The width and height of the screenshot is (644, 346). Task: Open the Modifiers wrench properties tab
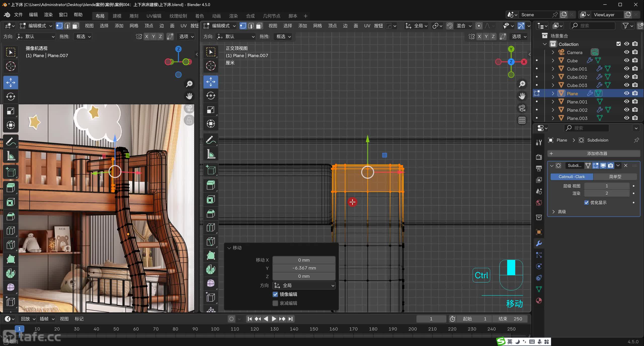[x=539, y=244]
